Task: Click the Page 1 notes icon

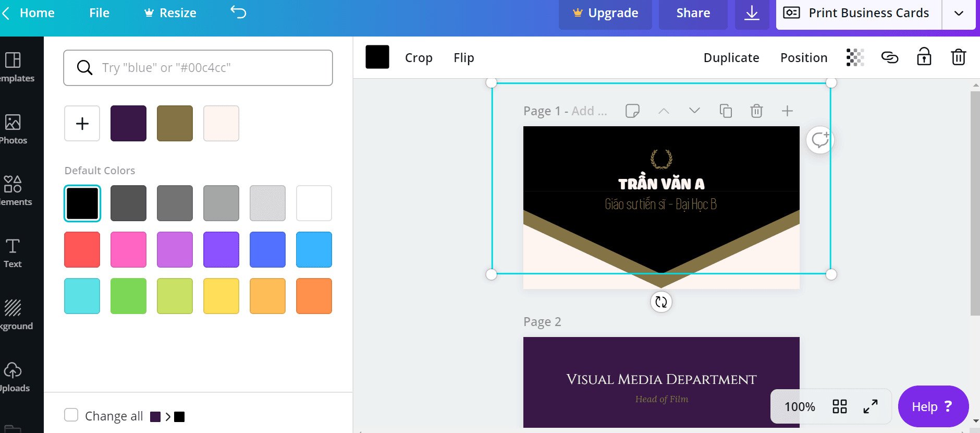Action: pos(632,111)
